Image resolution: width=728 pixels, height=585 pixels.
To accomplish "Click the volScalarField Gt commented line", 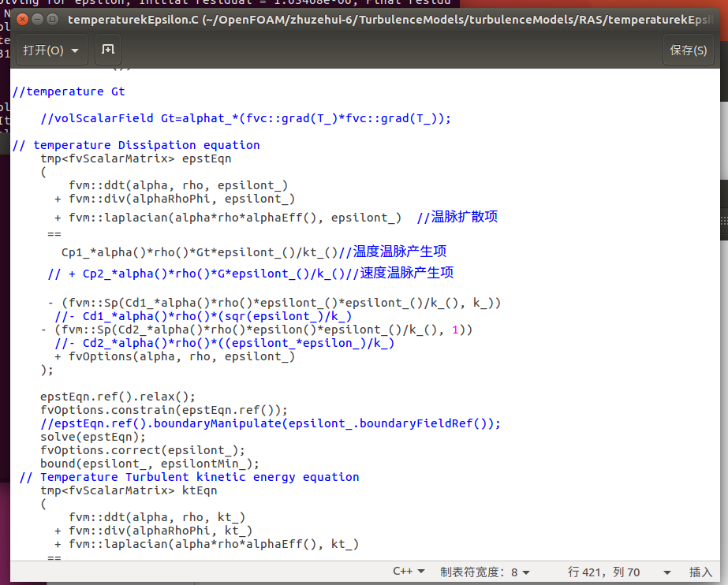I will coord(245,118).
